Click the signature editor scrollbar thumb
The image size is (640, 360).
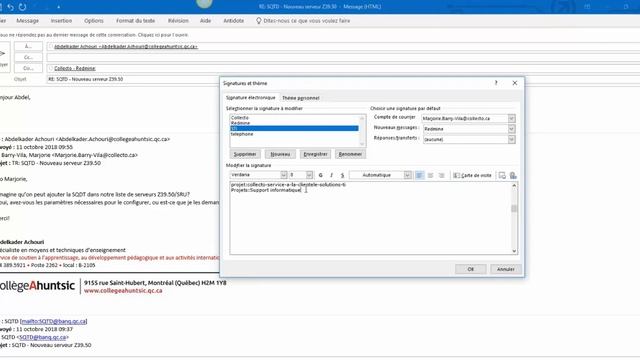[514, 208]
